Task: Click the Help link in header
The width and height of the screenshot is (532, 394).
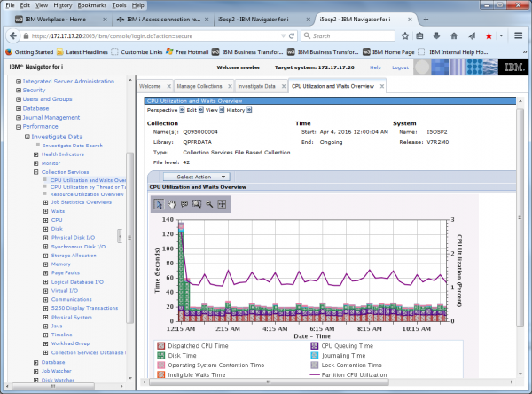Action: coord(375,67)
